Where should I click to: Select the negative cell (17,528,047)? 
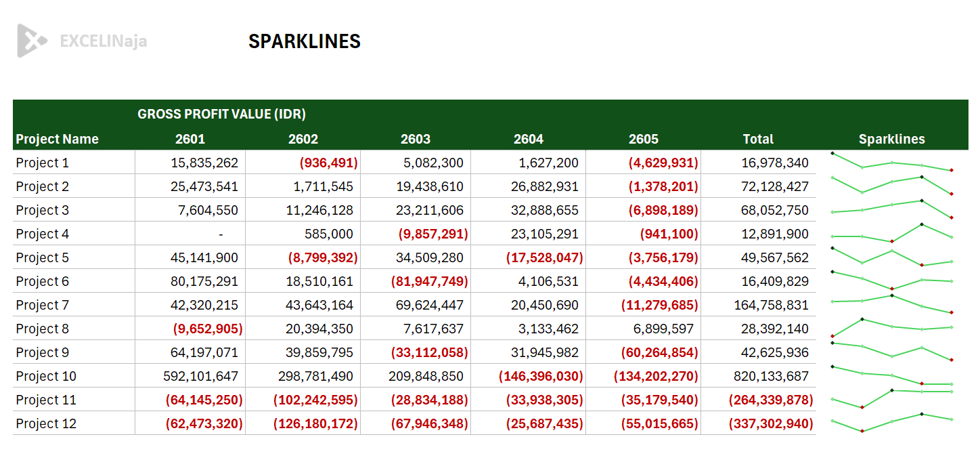click(529, 257)
